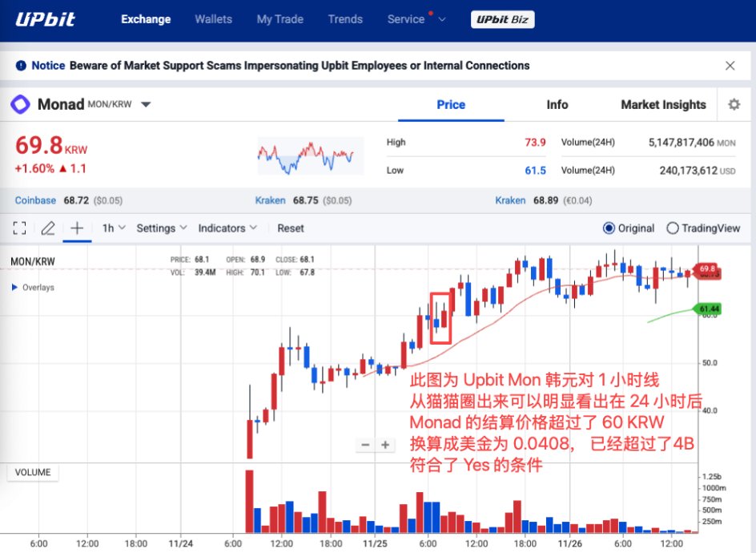Screen dimensions: 756x553
Task: Click the High value 73.9
Action: point(535,143)
